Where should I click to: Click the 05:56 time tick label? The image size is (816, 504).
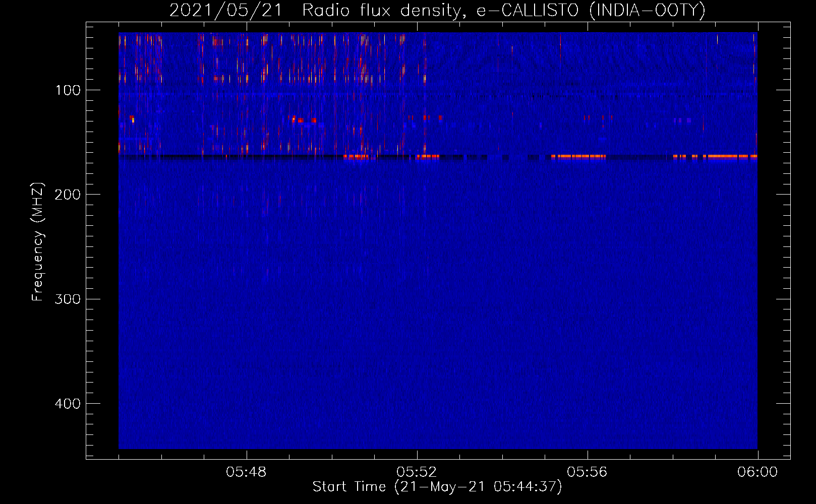coord(587,472)
